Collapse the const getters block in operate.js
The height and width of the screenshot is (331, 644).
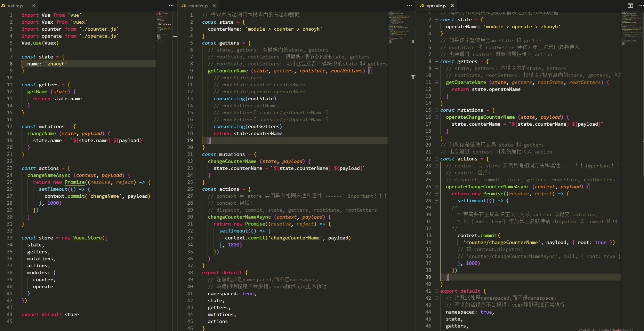(x=436, y=62)
